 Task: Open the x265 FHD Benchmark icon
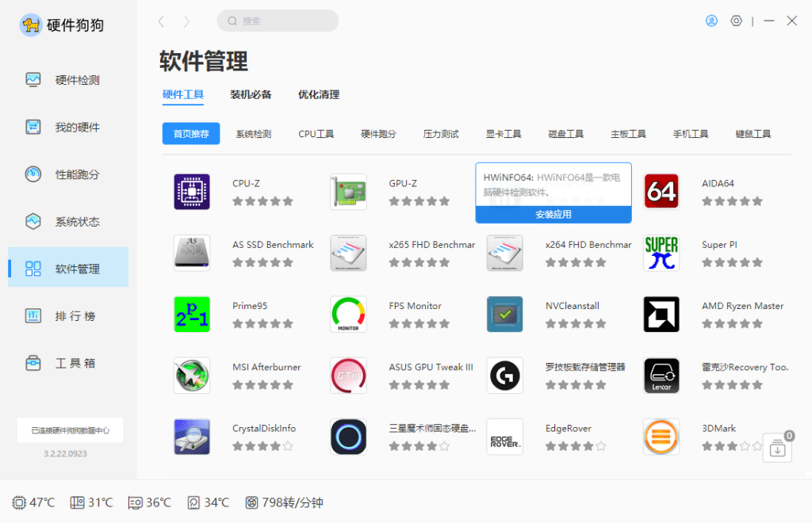tap(348, 253)
